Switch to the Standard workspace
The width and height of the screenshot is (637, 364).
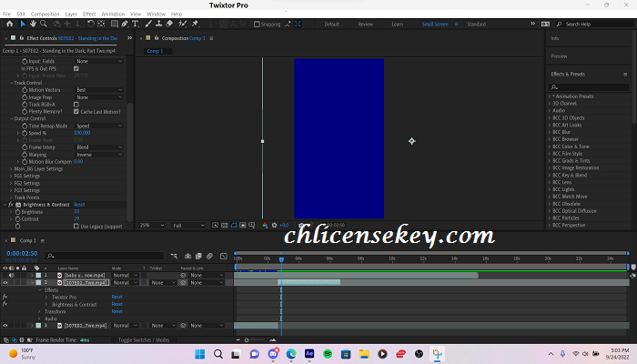click(x=476, y=25)
